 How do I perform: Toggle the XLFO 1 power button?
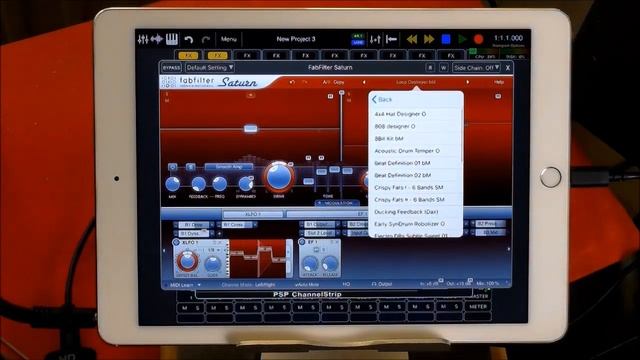(x=176, y=242)
